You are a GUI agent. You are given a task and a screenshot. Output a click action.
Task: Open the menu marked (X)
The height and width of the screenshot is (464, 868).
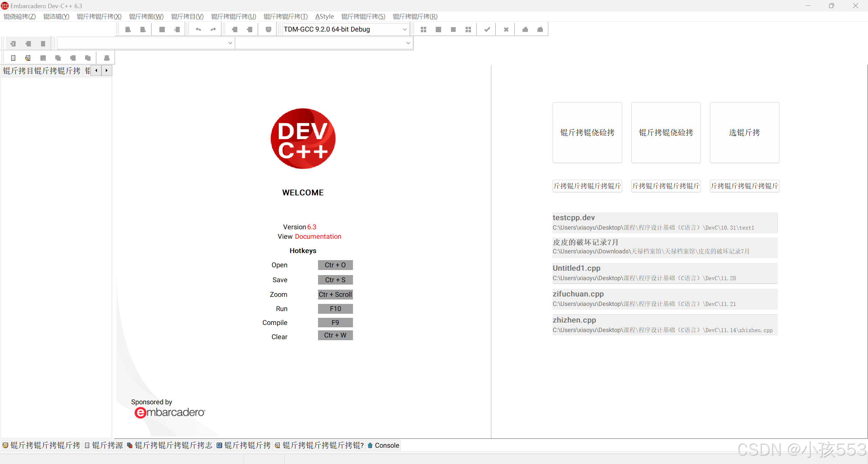pyautogui.click(x=99, y=17)
